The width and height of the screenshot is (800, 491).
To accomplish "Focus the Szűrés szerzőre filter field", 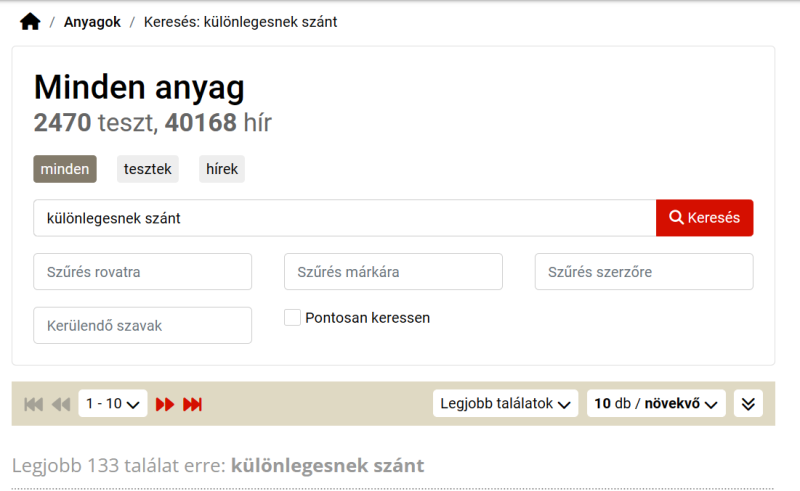I will (644, 272).
